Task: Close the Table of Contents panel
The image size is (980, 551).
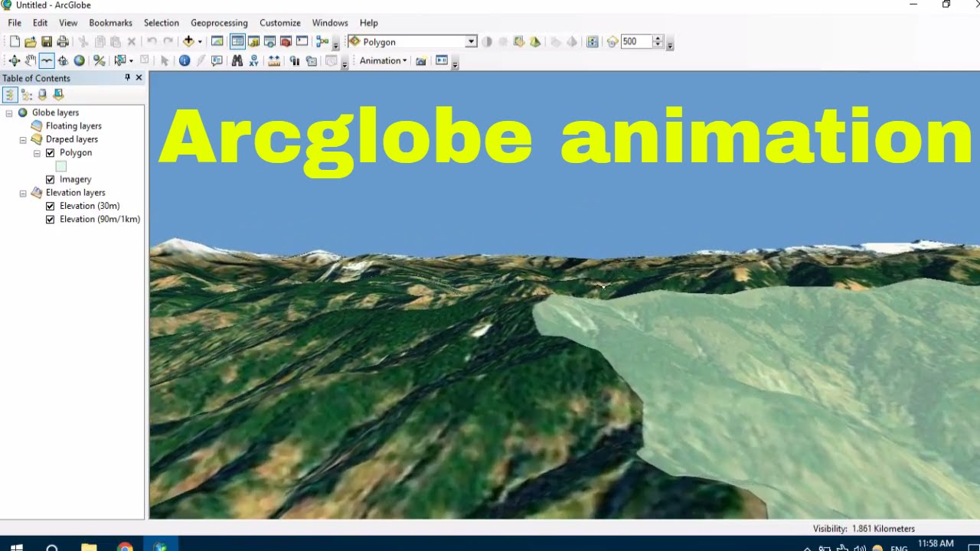Action: pos(139,77)
